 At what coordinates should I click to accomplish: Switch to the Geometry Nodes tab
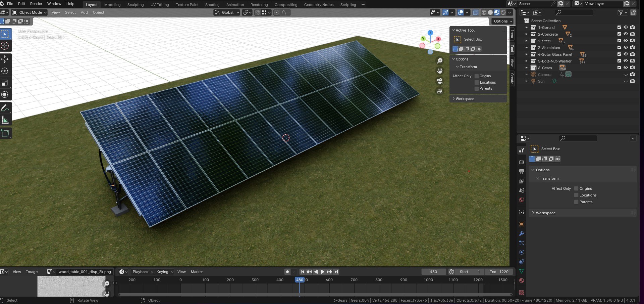319,5
